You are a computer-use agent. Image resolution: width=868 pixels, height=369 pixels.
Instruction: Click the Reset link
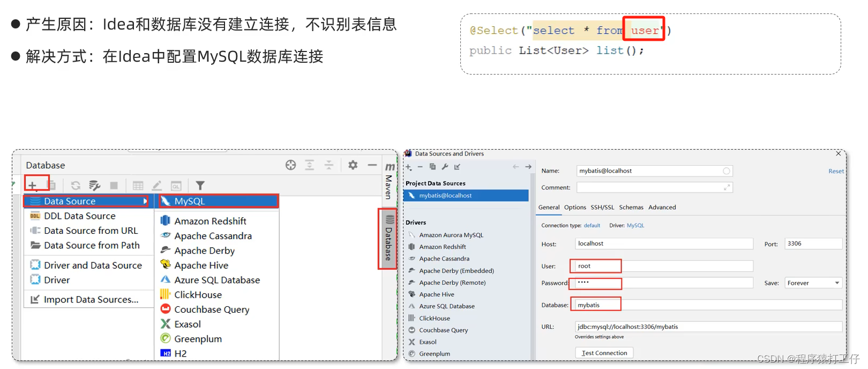836,171
